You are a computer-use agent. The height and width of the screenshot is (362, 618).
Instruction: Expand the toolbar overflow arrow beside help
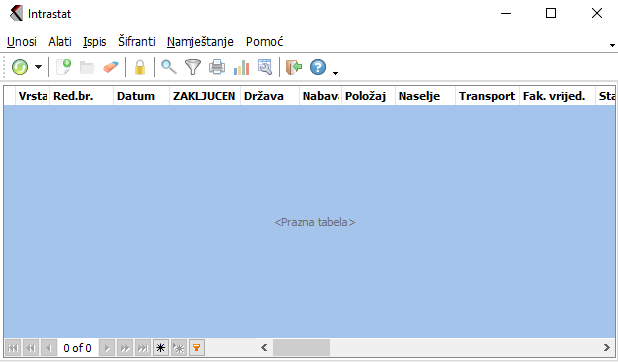(335, 73)
